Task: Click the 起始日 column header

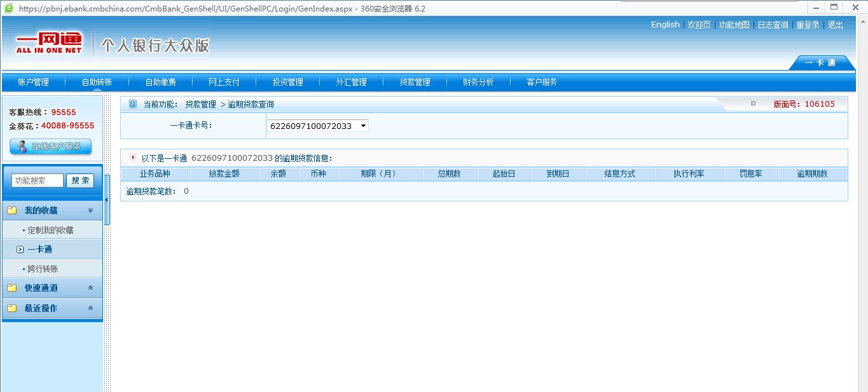Action: click(504, 173)
